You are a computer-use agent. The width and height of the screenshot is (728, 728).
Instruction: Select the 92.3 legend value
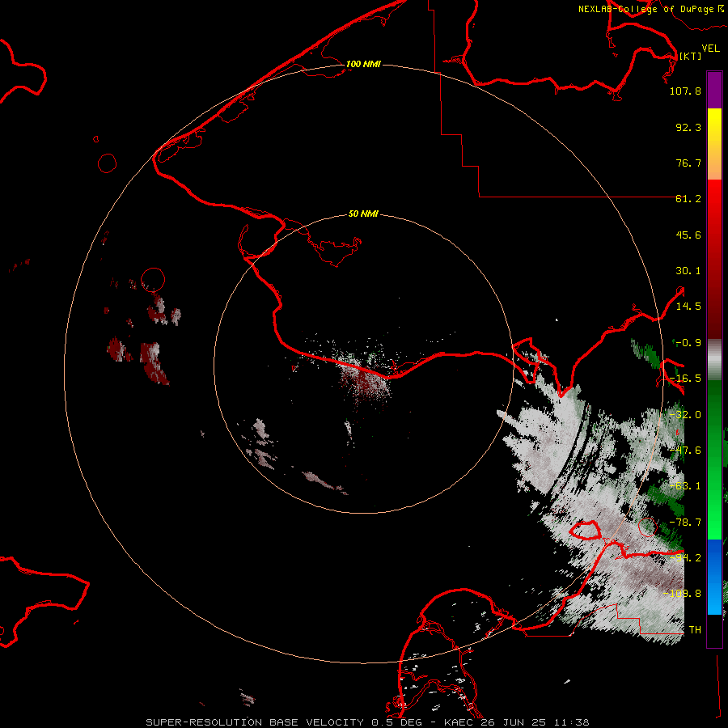[x=688, y=127]
